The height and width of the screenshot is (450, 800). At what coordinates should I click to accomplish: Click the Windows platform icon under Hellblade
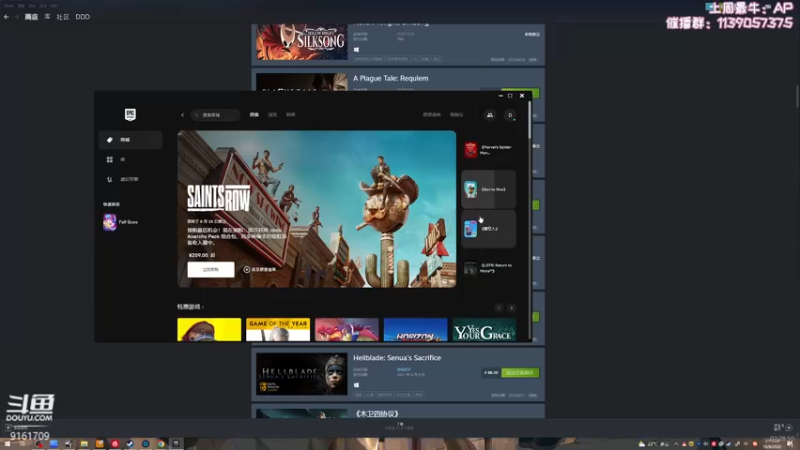pyautogui.click(x=357, y=385)
